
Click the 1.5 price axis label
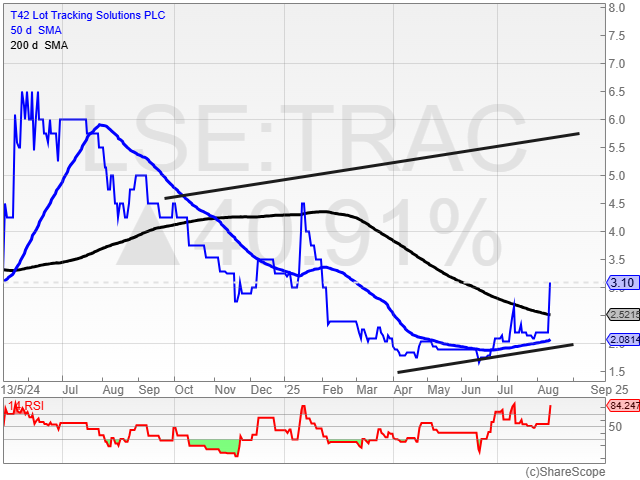(617, 372)
